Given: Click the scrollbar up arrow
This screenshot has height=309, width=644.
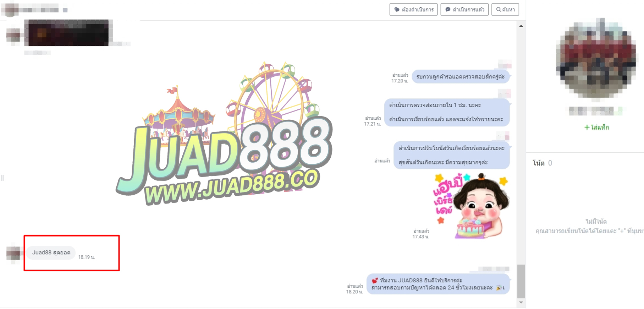Looking at the screenshot, I should (x=521, y=26).
